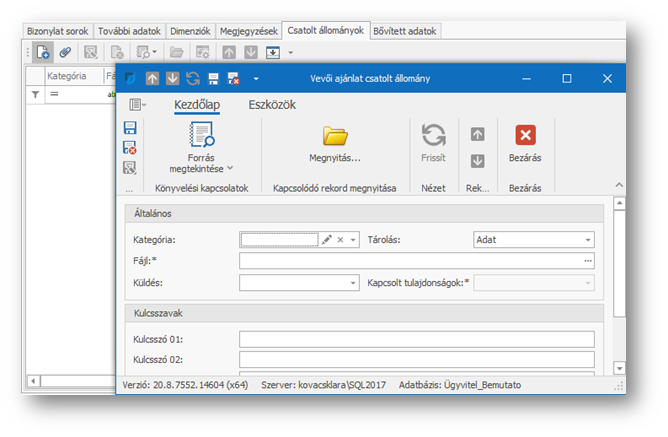This screenshot has width=668, height=437.
Task: Open the Bővített adatok tab
Action: coord(404,31)
